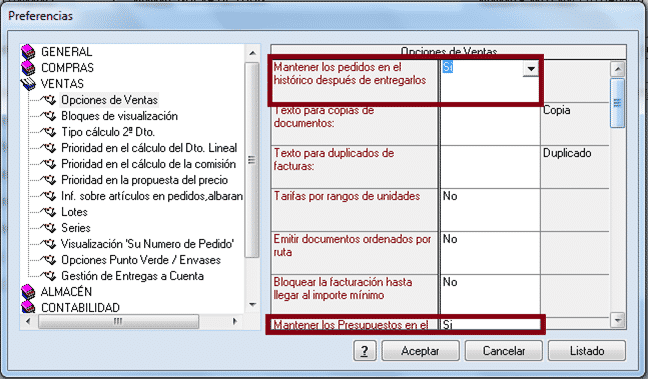This screenshot has width=648, height=379.
Task: Click icon beside Visualización 'Su Numero de Pedido'
Action: [x=49, y=244]
